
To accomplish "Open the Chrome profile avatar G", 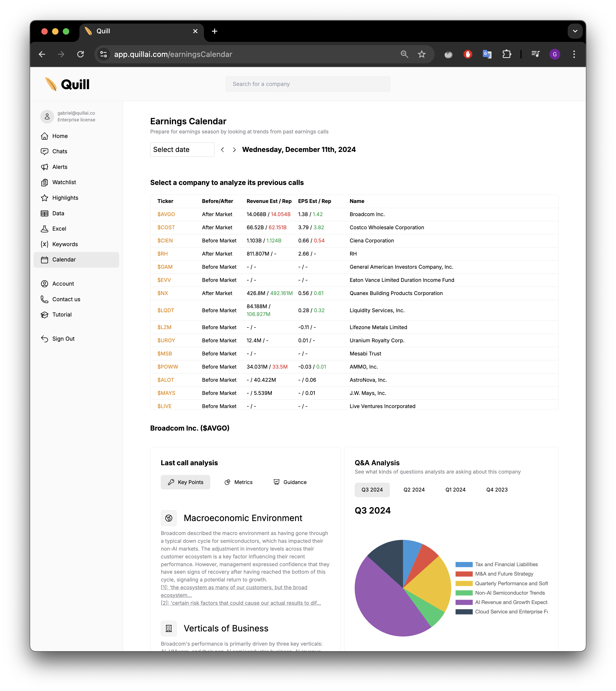I will (555, 54).
